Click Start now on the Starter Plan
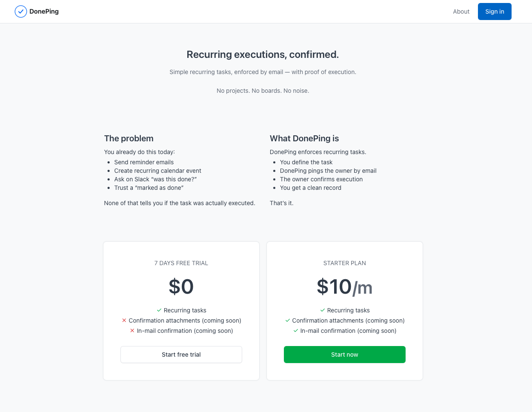This screenshot has width=532, height=412. 344,355
